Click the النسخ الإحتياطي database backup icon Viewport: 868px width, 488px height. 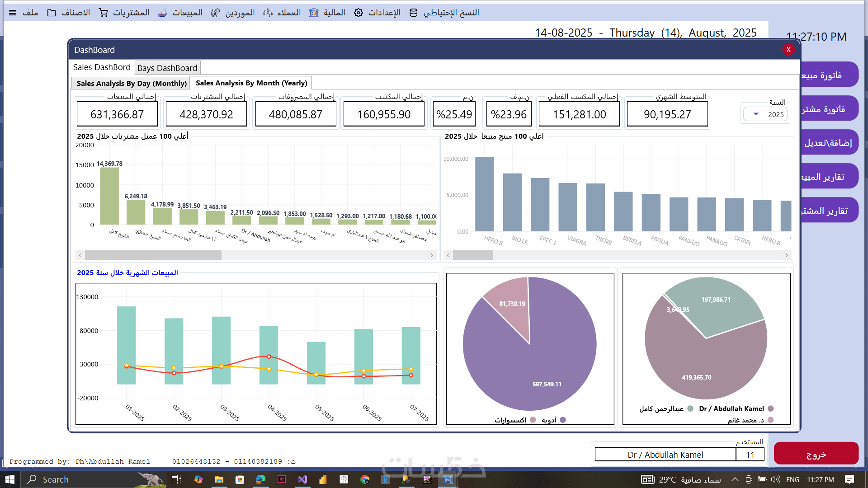(x=413, y=13)
